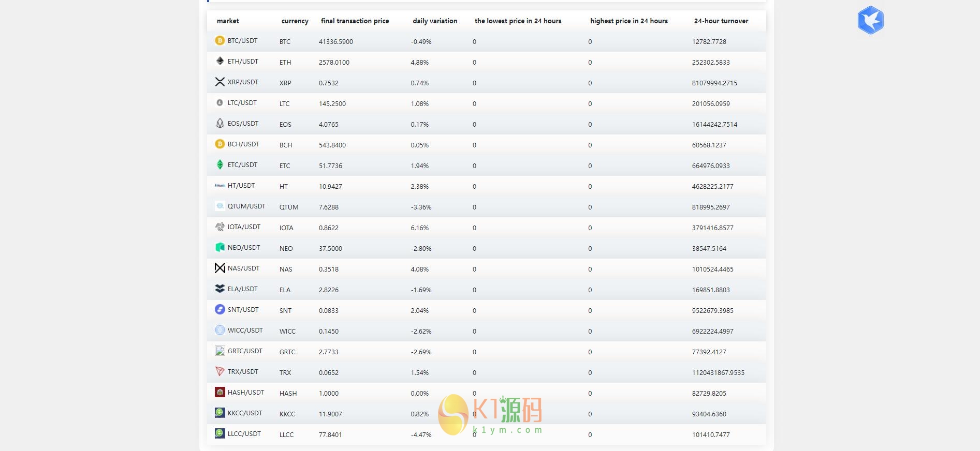
Task: Click the XRP cross logo icon
Action: pyautogui.click(x=220, y=82)
